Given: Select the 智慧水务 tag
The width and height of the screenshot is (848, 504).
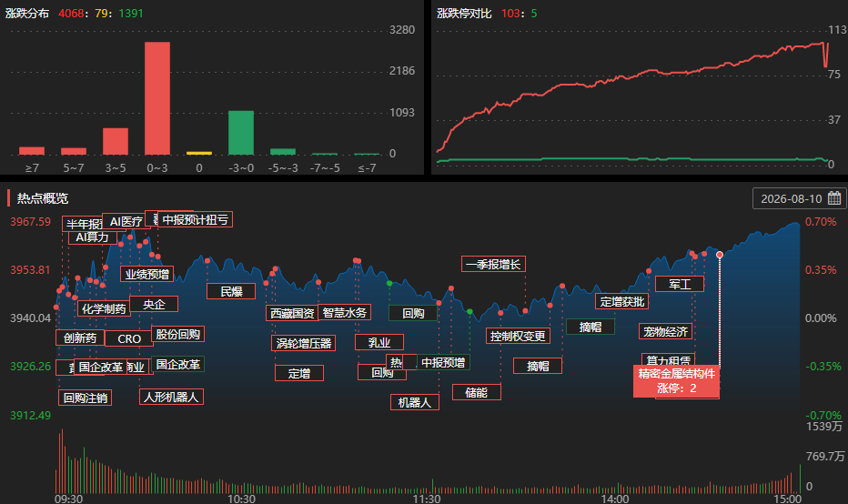Looking at the screenshot, I should pos(345,312).
